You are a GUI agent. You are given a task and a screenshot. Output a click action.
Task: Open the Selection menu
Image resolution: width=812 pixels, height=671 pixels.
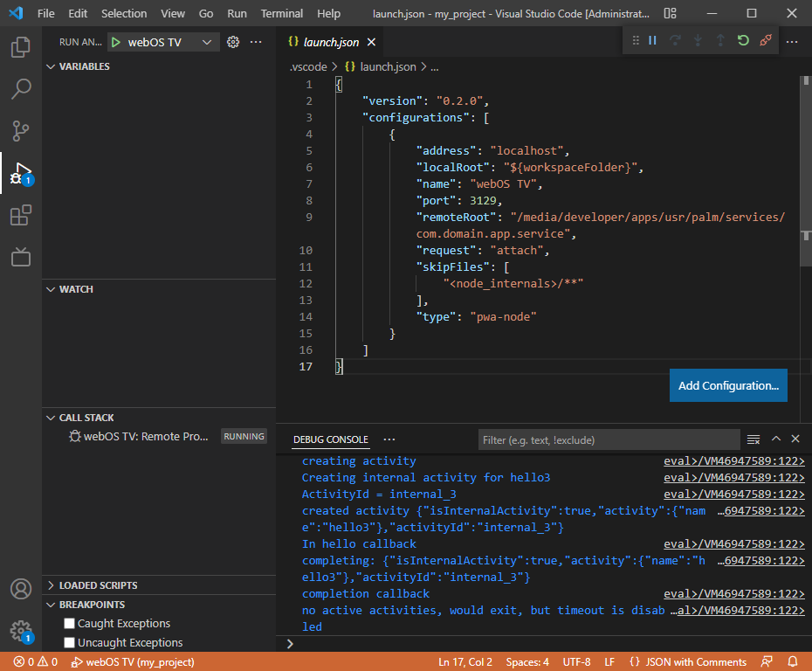click(124, 13)
